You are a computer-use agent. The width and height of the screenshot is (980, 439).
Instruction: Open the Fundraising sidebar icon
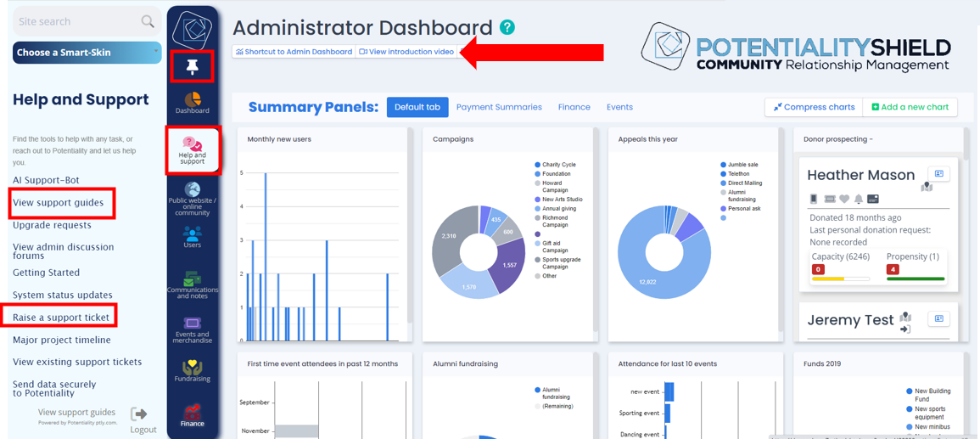193,370
